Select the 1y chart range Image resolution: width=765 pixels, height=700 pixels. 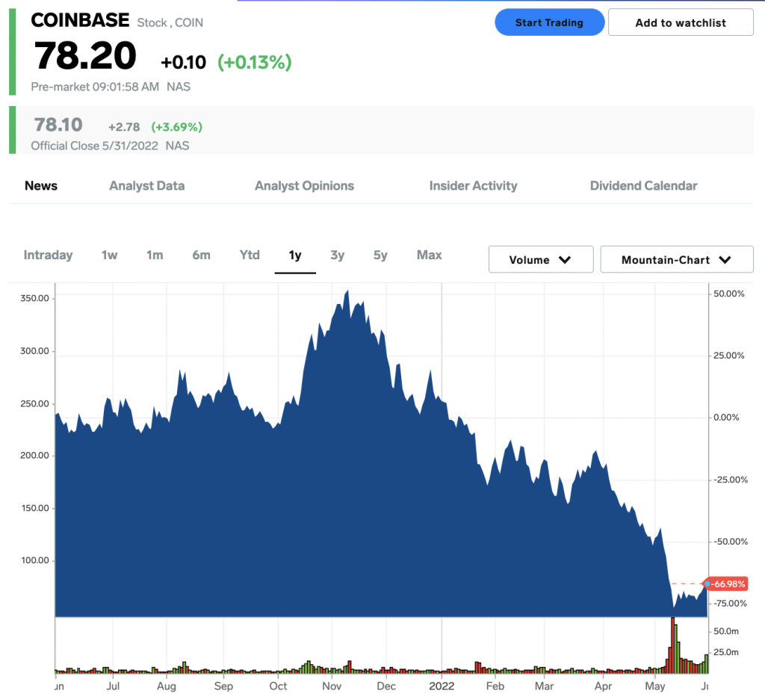point(295,255)
